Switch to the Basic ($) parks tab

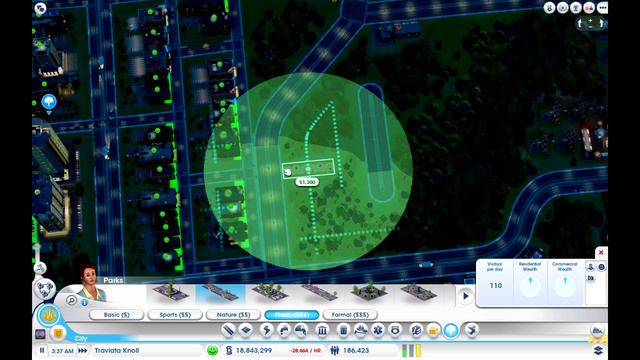coord(116,315)
